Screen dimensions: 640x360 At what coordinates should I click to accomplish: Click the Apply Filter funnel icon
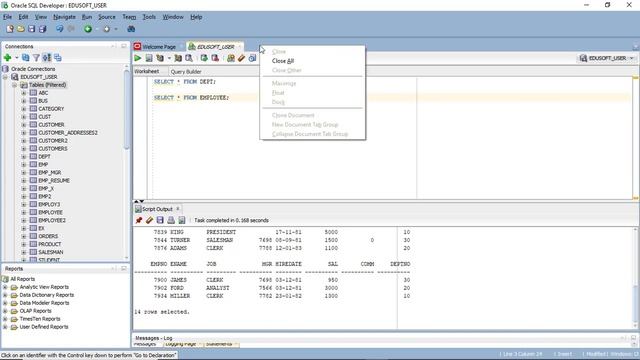pos(36,58)
